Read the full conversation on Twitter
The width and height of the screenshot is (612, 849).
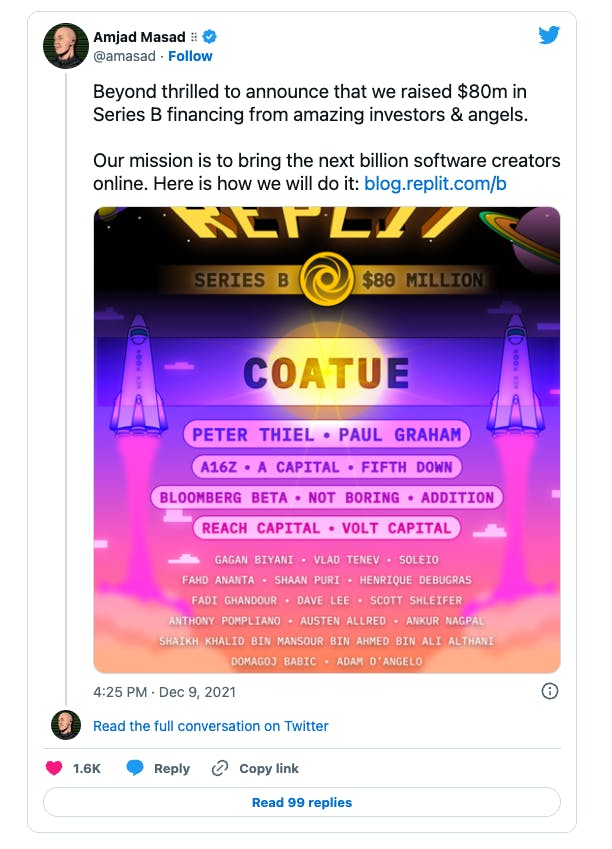211,726
